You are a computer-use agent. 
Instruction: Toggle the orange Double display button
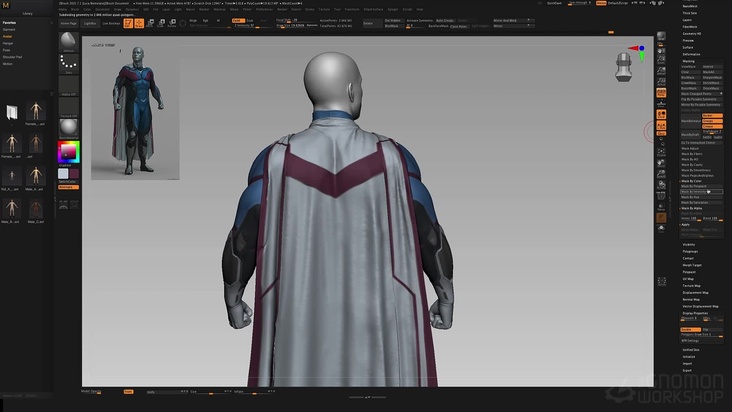(x=690, y=329)
